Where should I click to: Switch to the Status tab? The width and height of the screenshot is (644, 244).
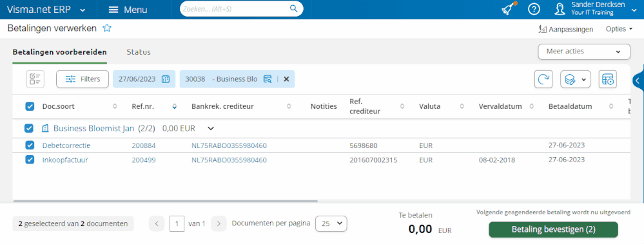pyautogui.click(x=139, y=52)
